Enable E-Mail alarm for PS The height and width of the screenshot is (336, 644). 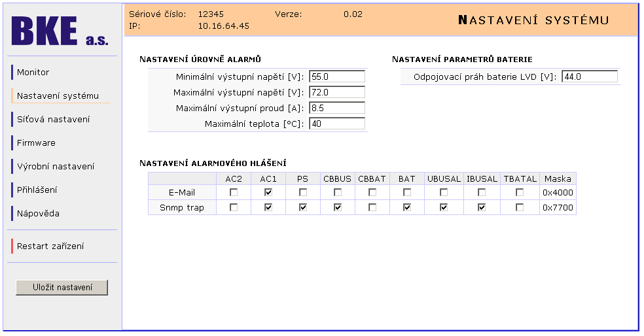point(303,192)
